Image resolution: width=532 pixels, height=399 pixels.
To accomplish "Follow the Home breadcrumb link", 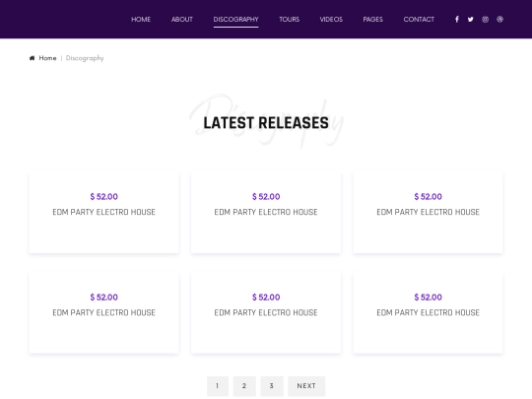I will click(47, 58).
